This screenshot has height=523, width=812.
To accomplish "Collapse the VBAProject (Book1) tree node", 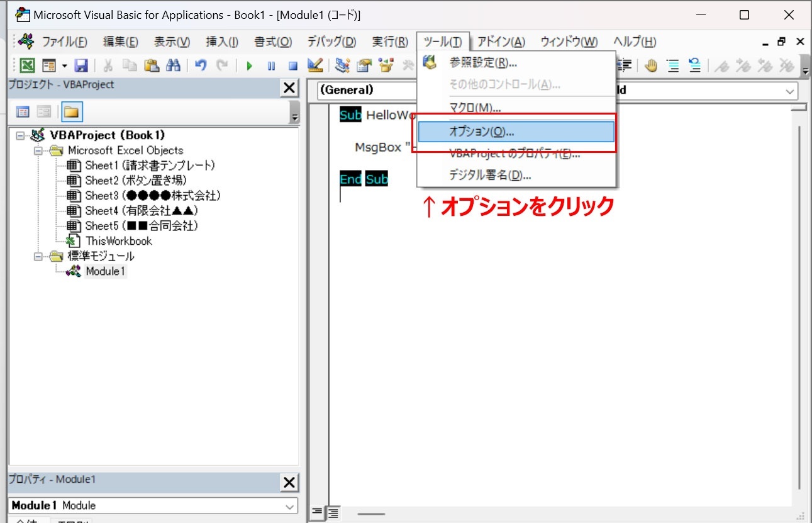I will [20, 135].
